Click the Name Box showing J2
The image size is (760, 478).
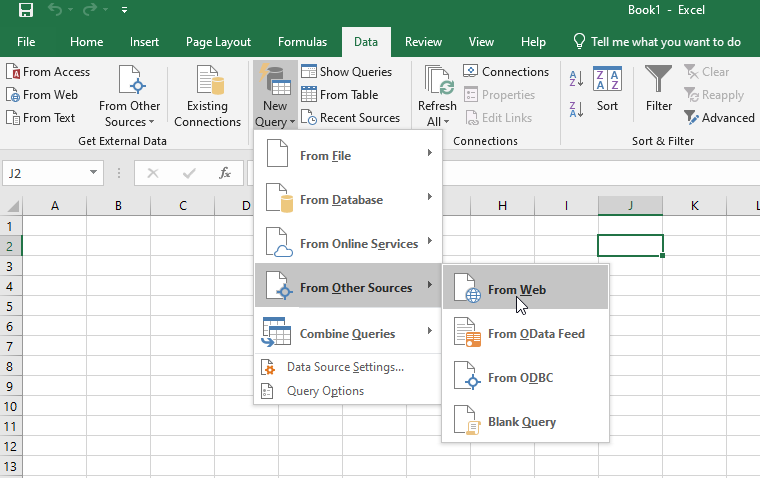point(45,173)
